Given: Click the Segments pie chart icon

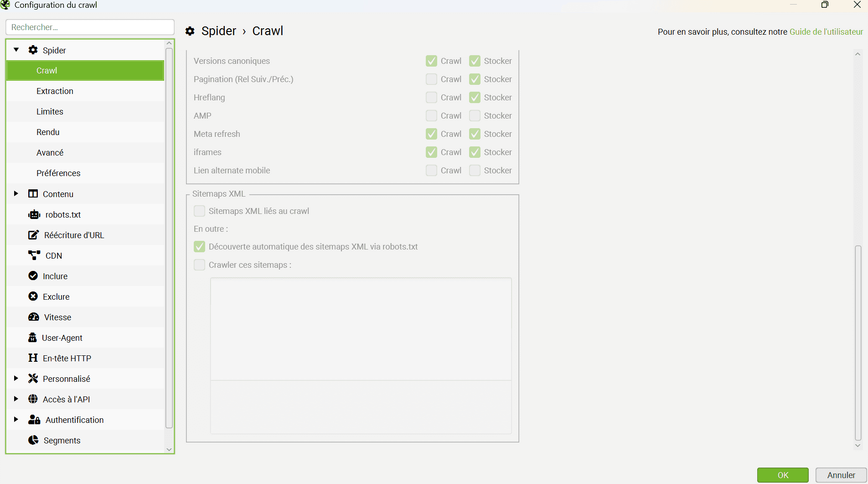Looking at the screenshot, I should [33, 440].
